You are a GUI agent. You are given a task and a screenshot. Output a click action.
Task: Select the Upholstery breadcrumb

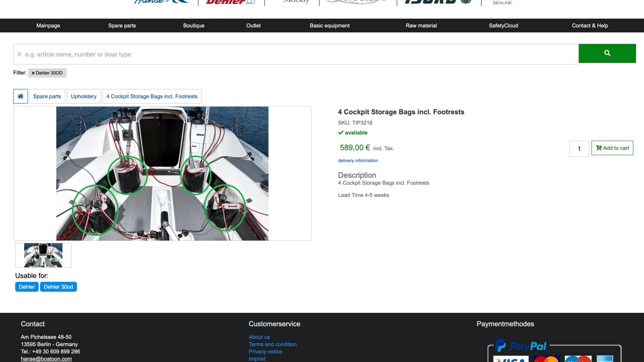click(84, 96)
